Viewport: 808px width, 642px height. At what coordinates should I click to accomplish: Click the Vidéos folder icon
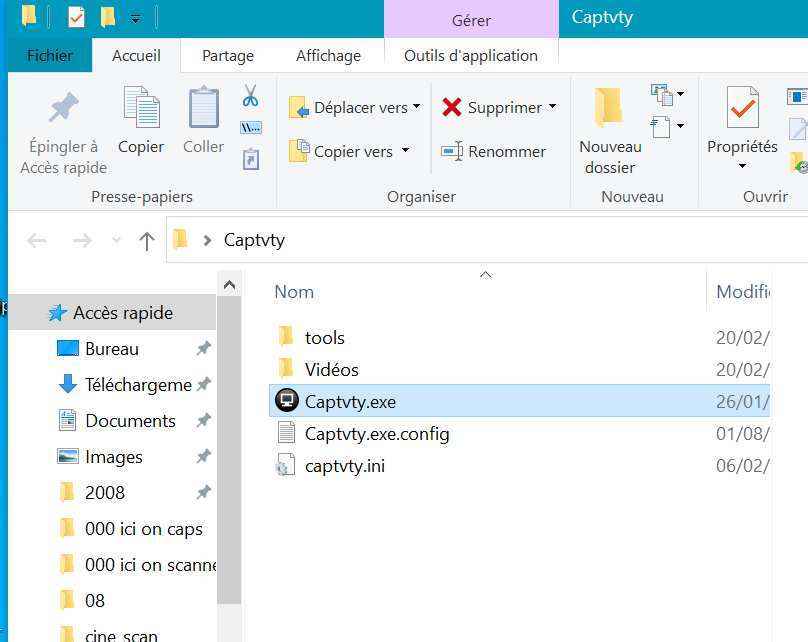[x=286, y=368]
